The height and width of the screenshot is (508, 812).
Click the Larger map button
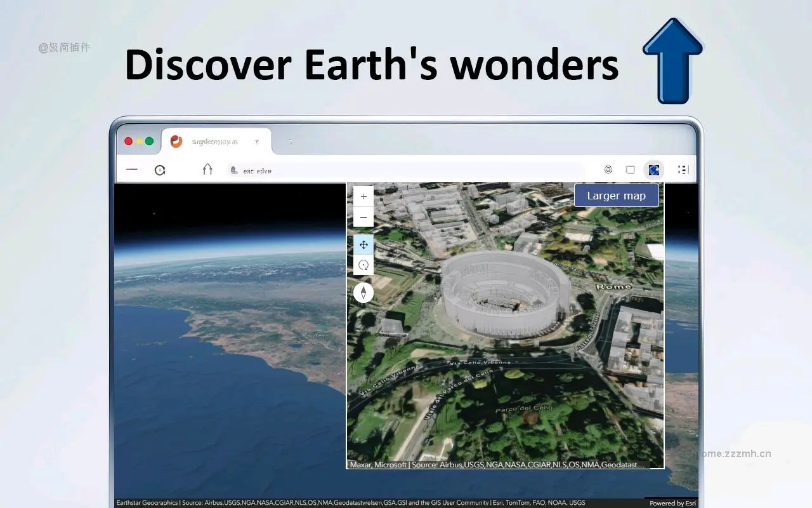616,195
